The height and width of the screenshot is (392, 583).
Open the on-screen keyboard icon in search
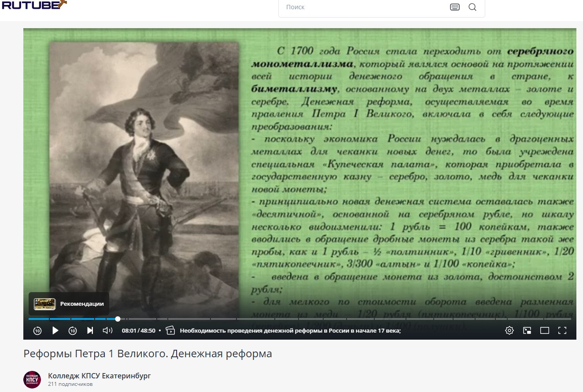click(455, 7)
